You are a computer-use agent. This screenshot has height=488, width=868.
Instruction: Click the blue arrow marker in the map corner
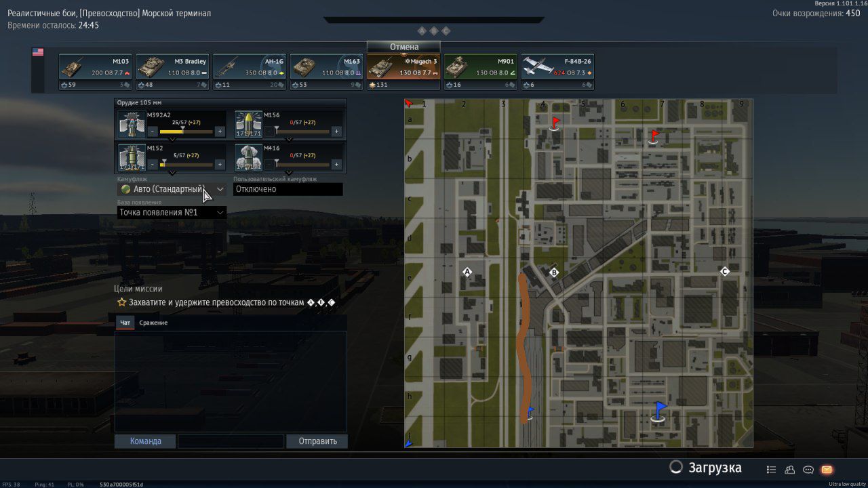[408, 444]
